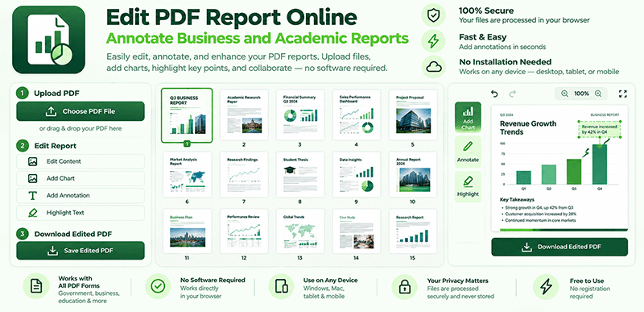Click the checkmark icon beside No Software Required
The image size is (644, 312).
[x=158, y=286]
